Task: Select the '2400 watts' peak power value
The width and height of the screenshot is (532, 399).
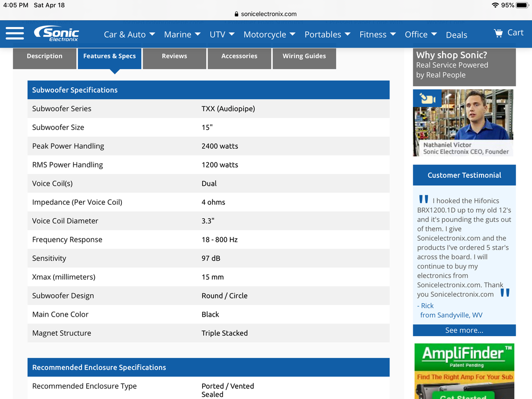Action: click(220, 146)
